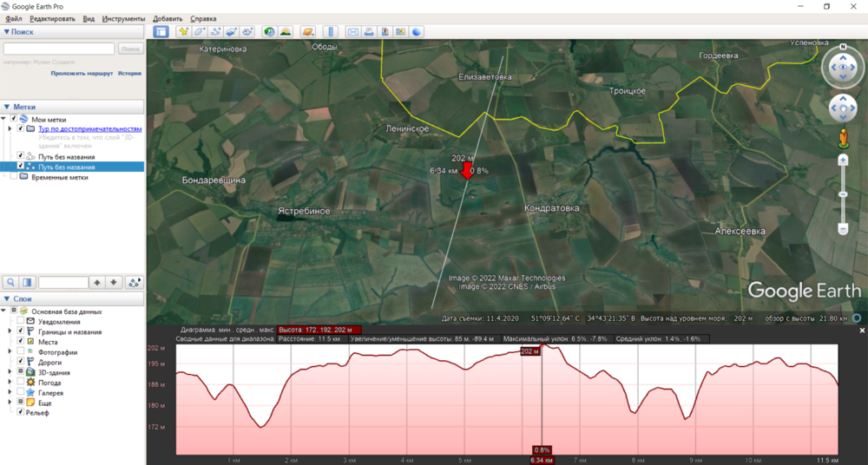The image size is (868, 465).
Task: Click the Проложить маршрут link
Action: tap(82, 74)
